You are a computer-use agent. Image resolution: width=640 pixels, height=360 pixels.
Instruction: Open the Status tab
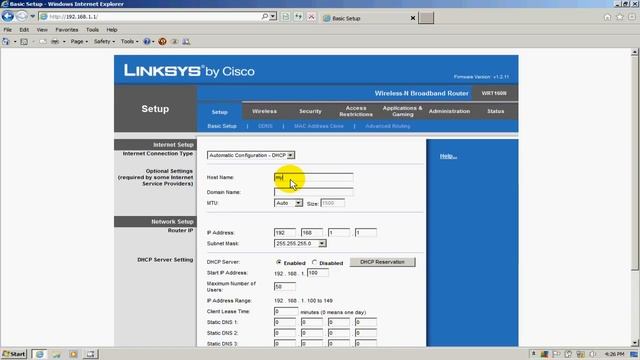pos(496,111)
